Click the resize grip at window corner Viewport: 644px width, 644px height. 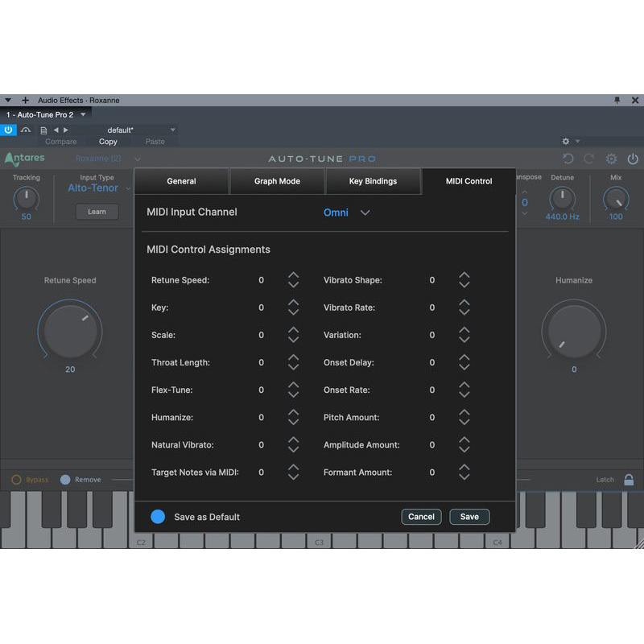coord(638,544)
